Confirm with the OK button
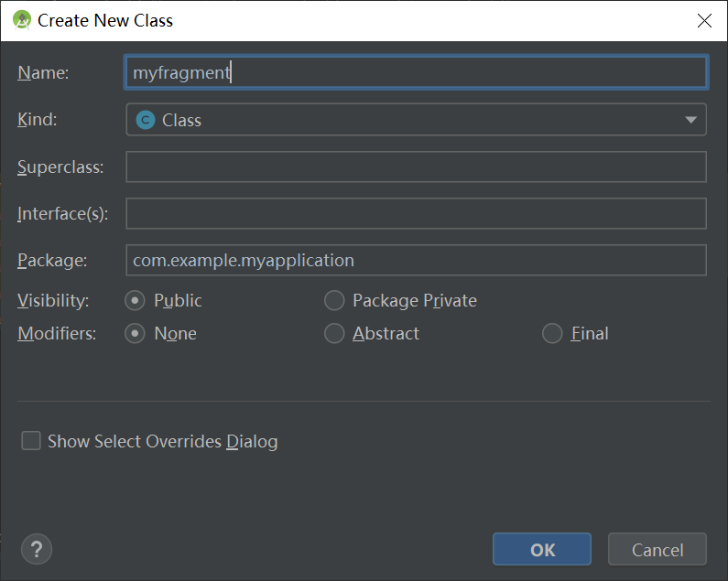 pos(542,550)
